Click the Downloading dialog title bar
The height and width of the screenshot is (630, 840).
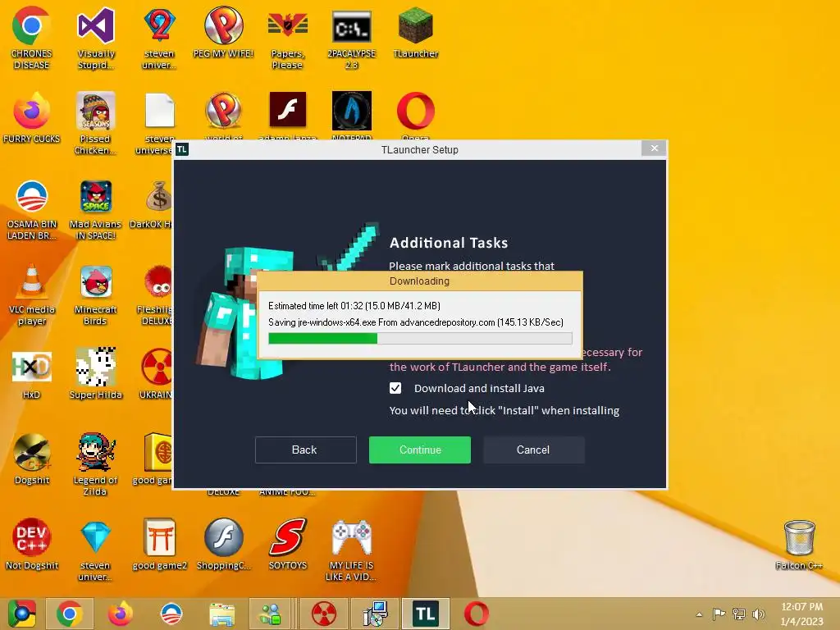click(x=420, y=281)
